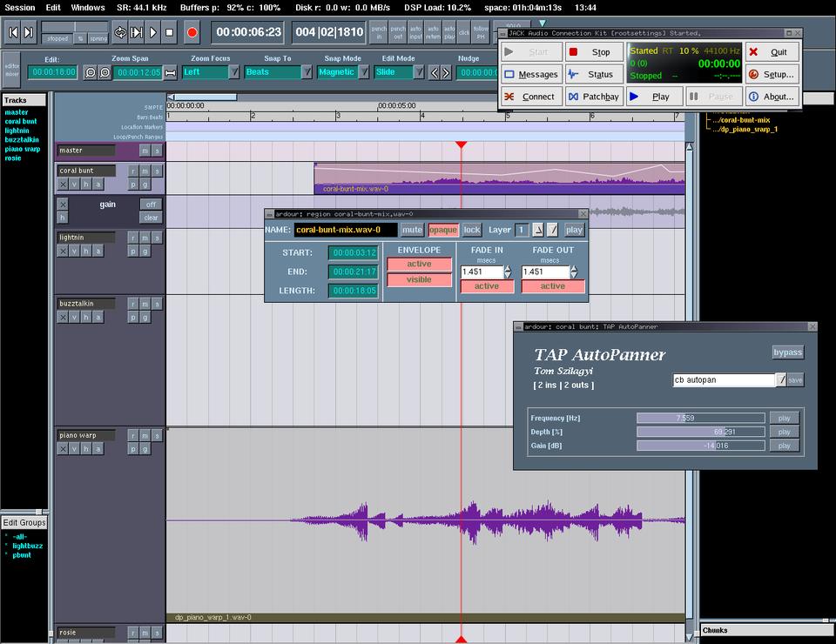Open the JACK Setup dialog
Viewport: 836px width, 644px height.
772,75
